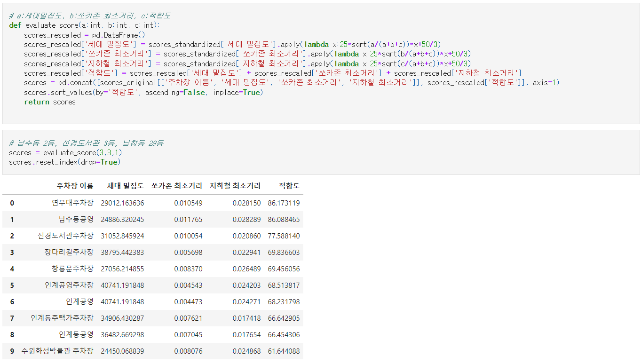Click the scores.reset_index(drop=True) line
Viewport: 641px width, 364px height.
65,162
